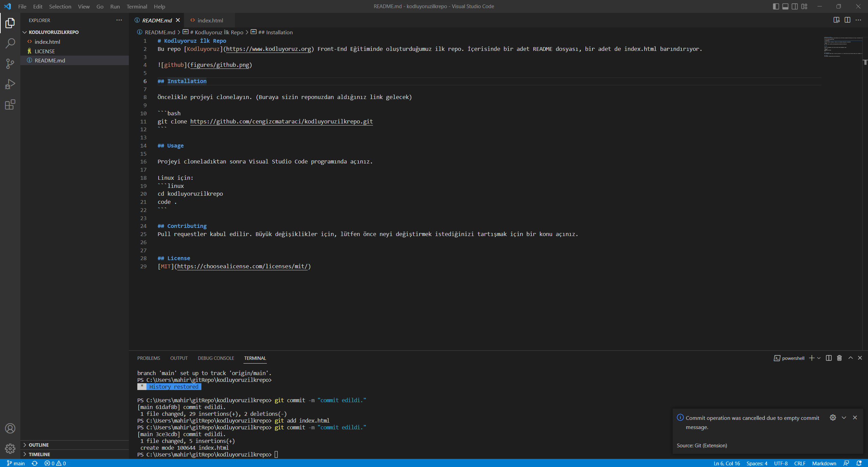Toggle primary side bar visibility in title bar
868x467 pixels.
[776, 6]
